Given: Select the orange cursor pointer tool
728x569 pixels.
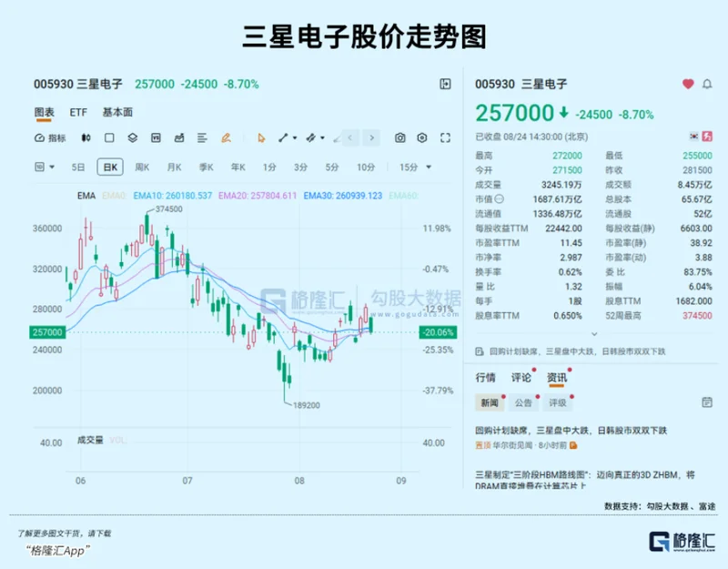Looking at the screenshot, I should [x=261, y=138].
